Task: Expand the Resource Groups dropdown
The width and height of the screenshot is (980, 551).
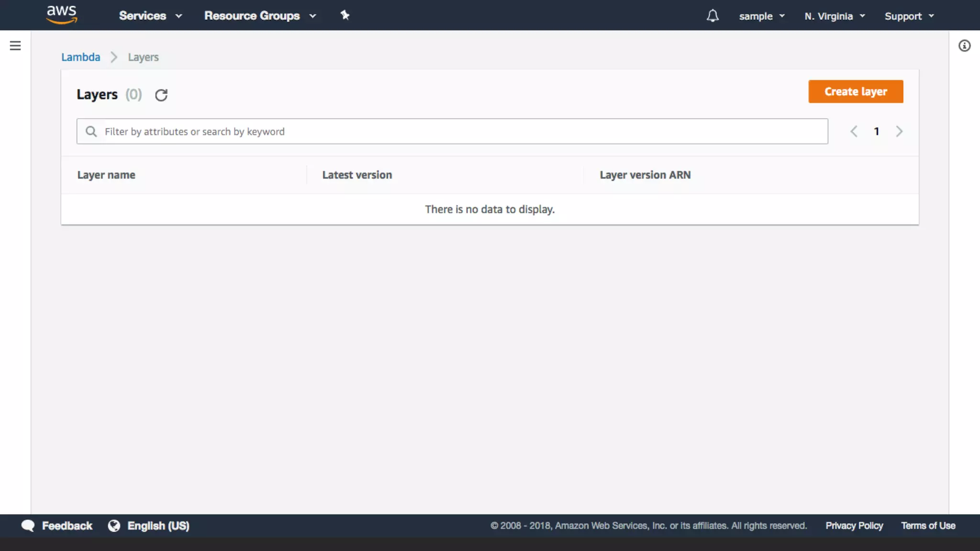Action: coord(260,16)
